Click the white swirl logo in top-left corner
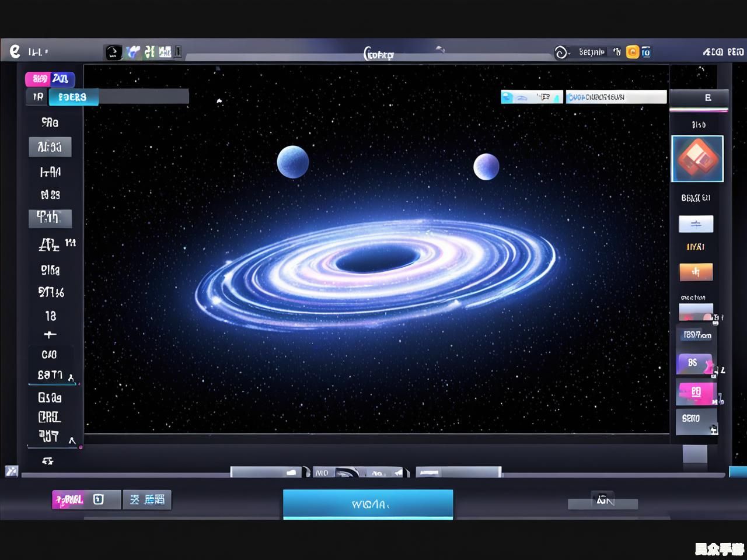 [x=15, y=51]
